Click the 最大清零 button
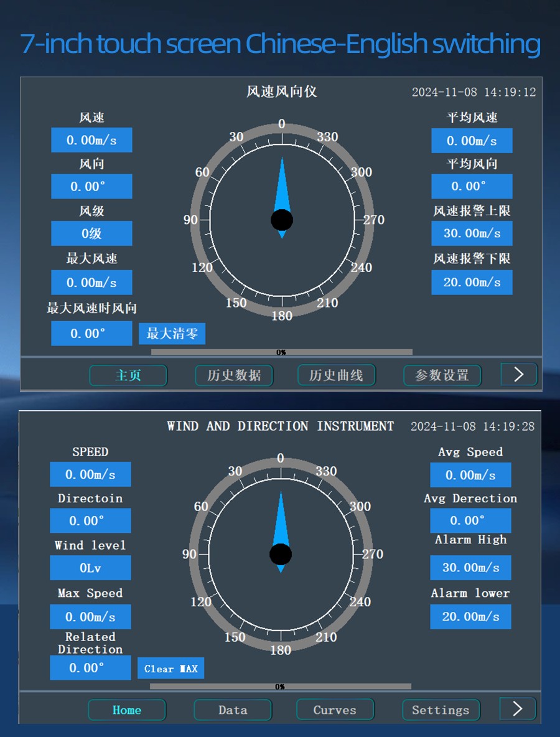Screen dimensions: 560x737 point(172,334)
